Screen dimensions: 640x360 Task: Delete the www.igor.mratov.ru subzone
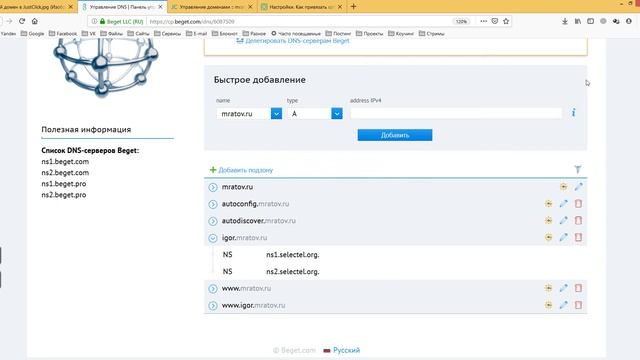pos(578,305)
